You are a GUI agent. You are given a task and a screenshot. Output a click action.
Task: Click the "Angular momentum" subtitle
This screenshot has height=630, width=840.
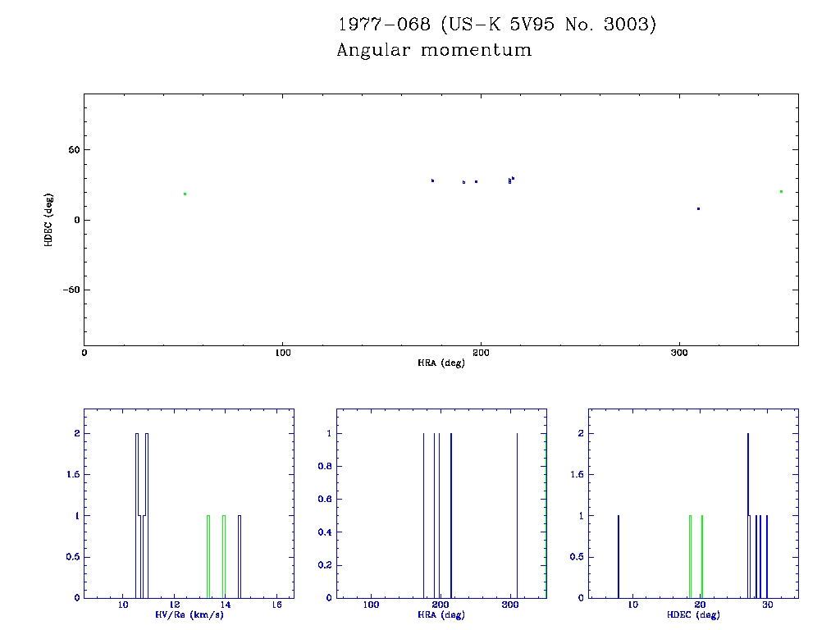[434, 50]
